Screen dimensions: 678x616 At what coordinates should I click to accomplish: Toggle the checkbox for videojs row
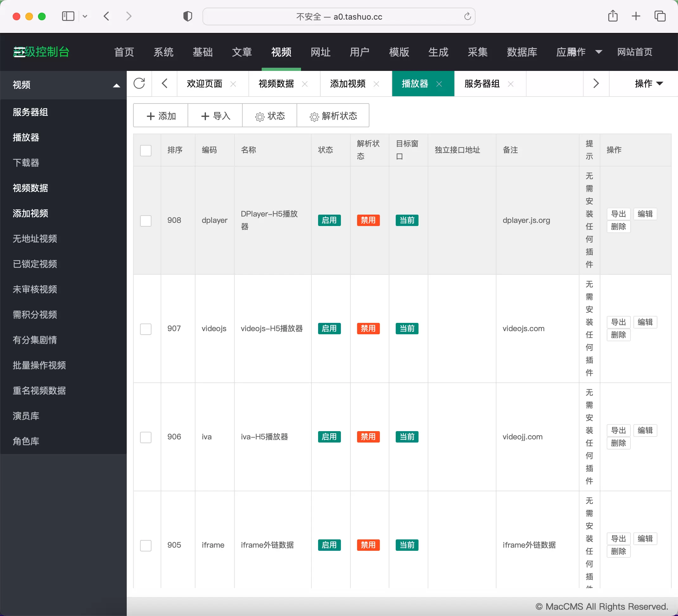tap(146, 329)
